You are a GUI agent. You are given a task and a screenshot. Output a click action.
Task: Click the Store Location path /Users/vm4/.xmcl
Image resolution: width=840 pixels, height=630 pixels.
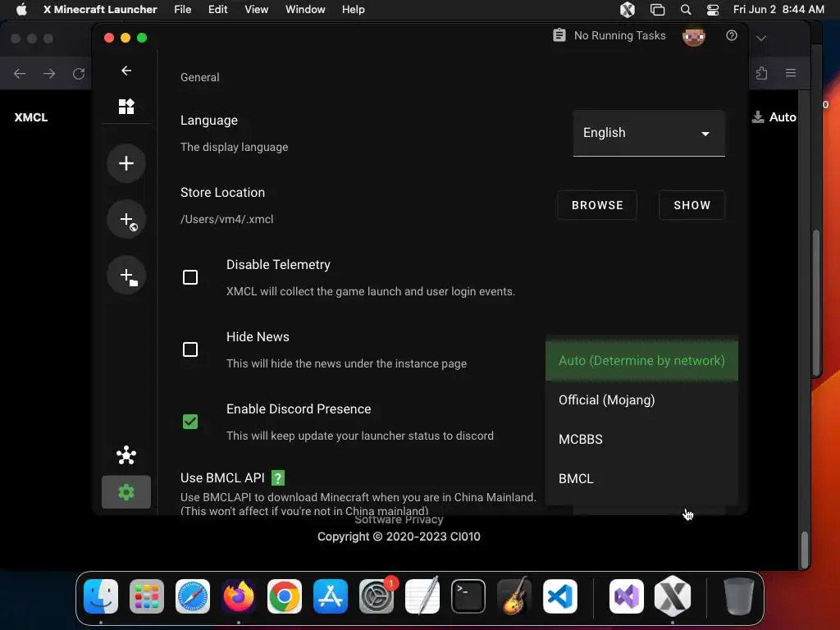[x=227, y=219]
